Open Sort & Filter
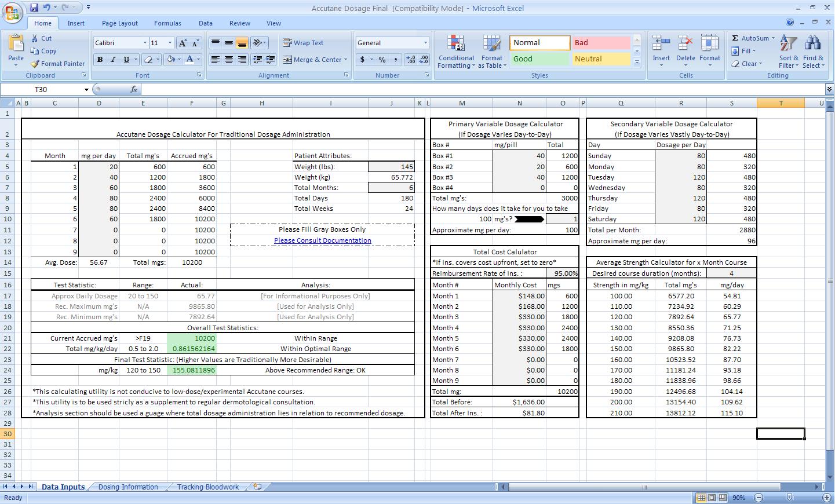The width and height of the screenshot is (835, 504). coord(789,51)
